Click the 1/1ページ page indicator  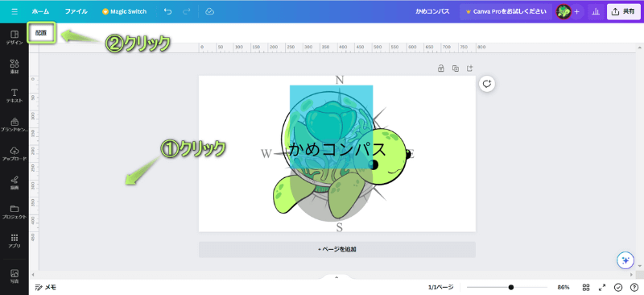coord(440,287)
